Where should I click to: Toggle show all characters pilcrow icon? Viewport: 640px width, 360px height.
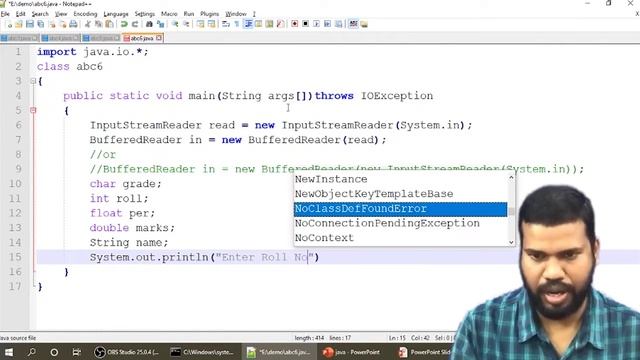click(x=237, y=24)
